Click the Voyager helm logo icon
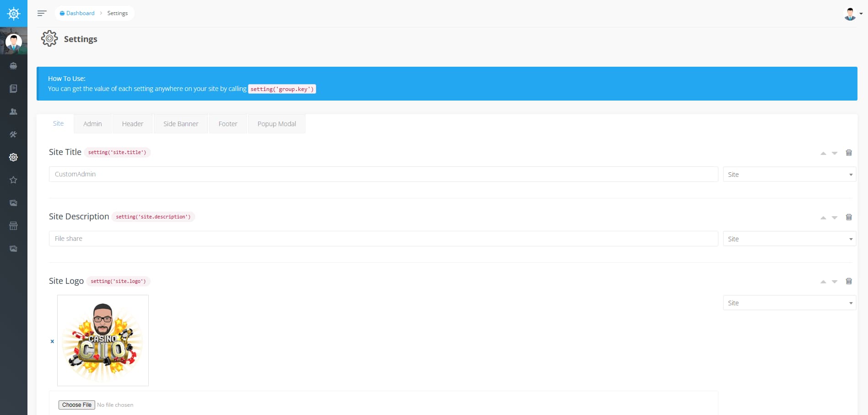Image resolution: width=868 pixels, height=415 pixels. click(x=14, y=14)
